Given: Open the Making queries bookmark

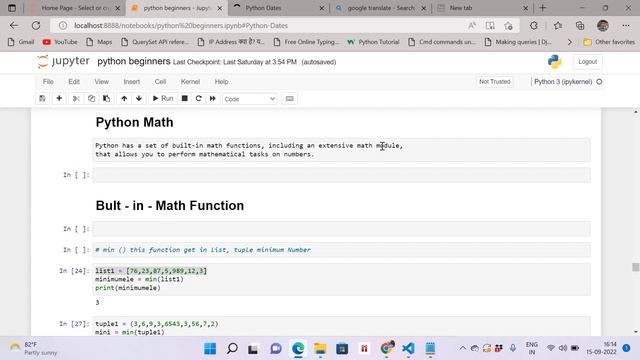Looking at the screenshot, I should [518, 42].
